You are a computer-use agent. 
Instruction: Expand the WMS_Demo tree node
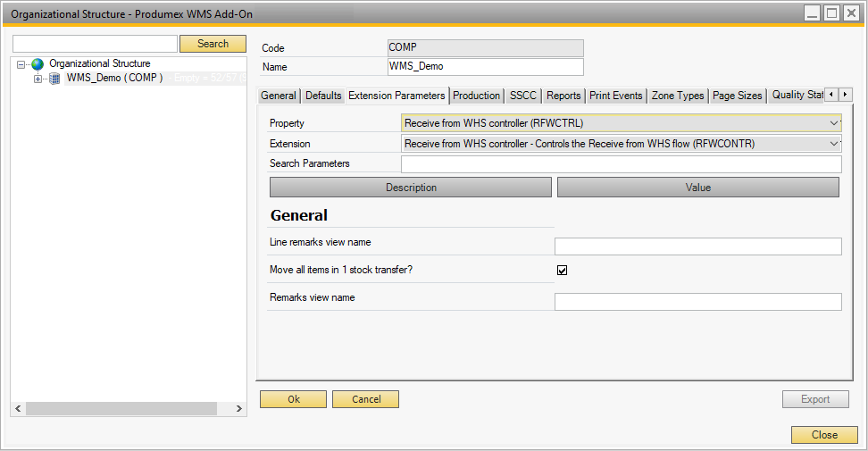click(x=38, y=79)
